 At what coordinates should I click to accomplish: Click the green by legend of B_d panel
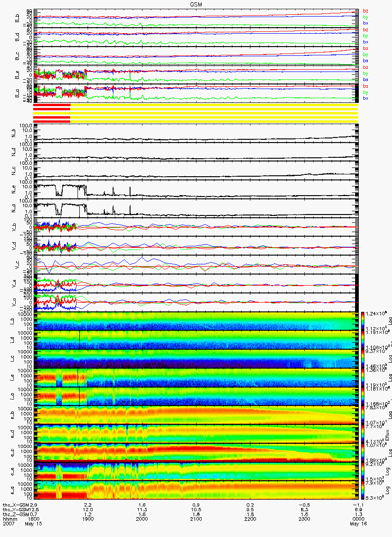pyautogui.click(x=365, y=36)
